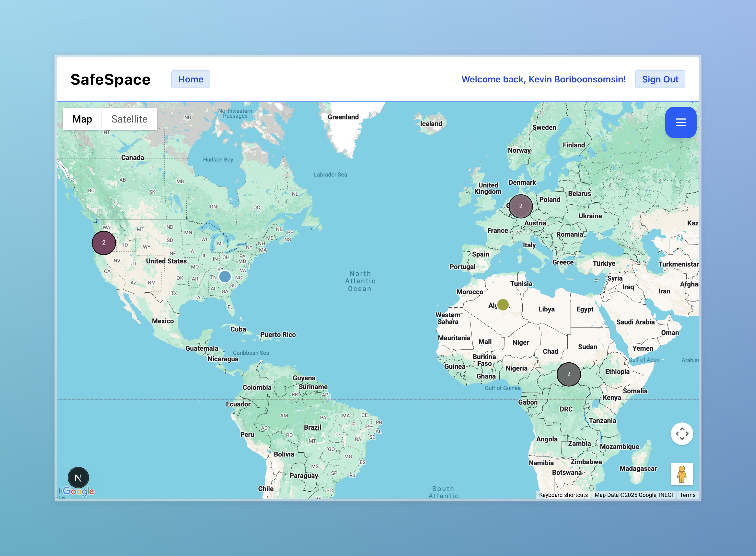The width and height of the screenshot is (756, 556).
Task: Go to the Home page
Action: 190,79
